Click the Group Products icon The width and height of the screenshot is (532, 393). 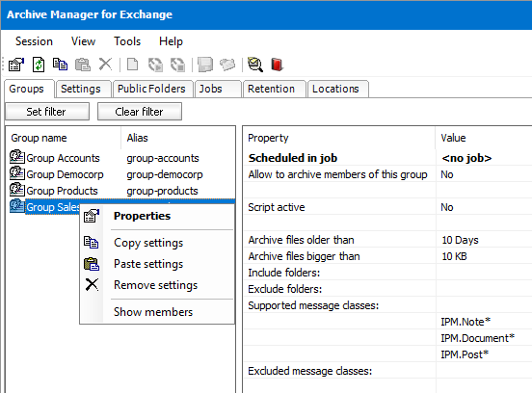17,190
